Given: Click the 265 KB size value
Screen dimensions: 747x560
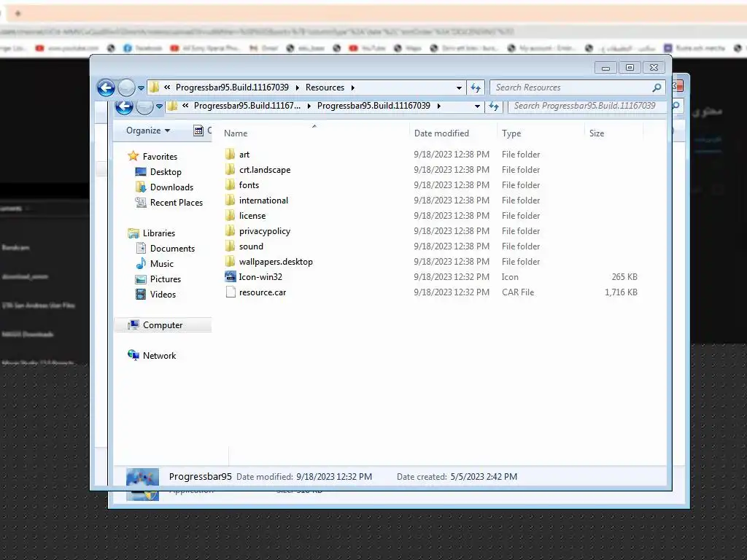Looking at the screenshot, I should (624, 276).
